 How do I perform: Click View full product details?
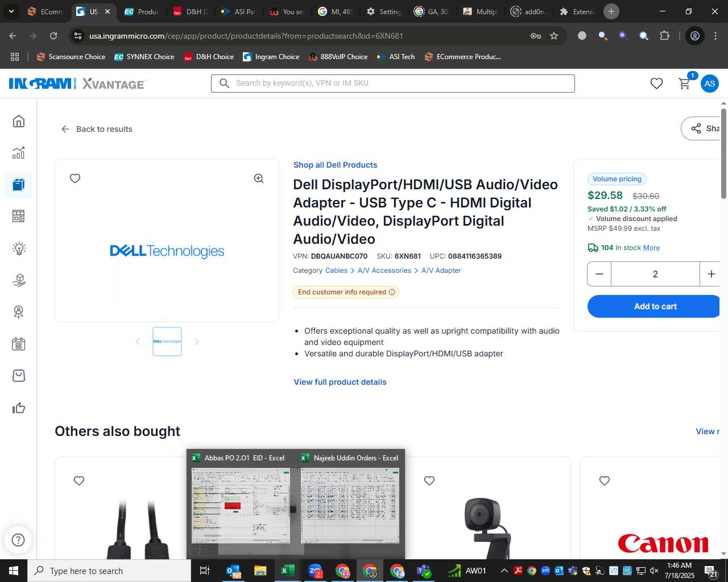pos(340,382)
